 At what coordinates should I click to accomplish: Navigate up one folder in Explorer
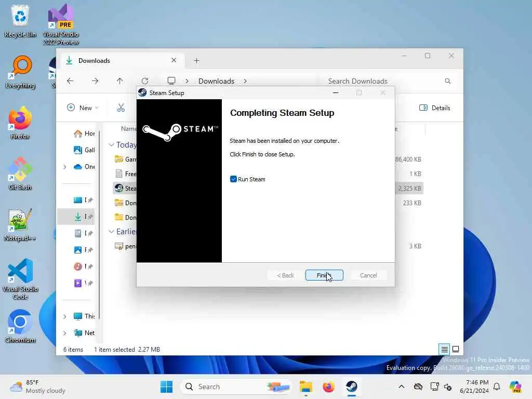[x=120, y=81]
